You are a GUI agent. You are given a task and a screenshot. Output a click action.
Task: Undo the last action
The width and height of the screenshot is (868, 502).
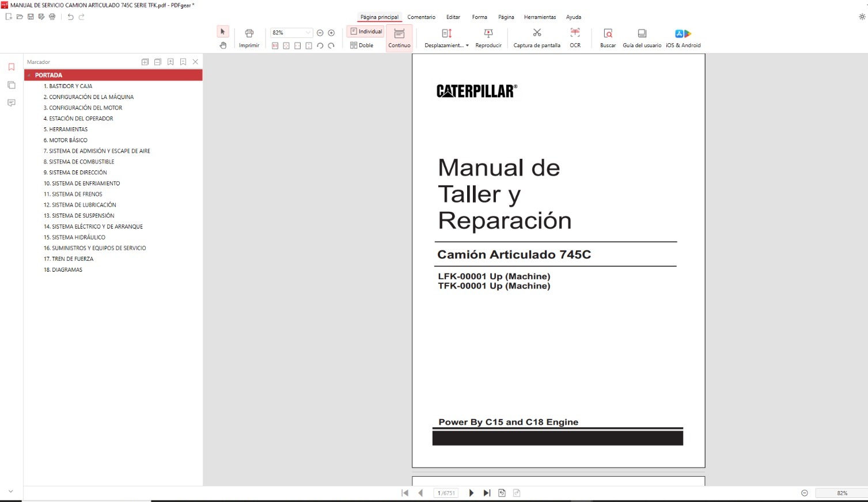click(70, 17)
